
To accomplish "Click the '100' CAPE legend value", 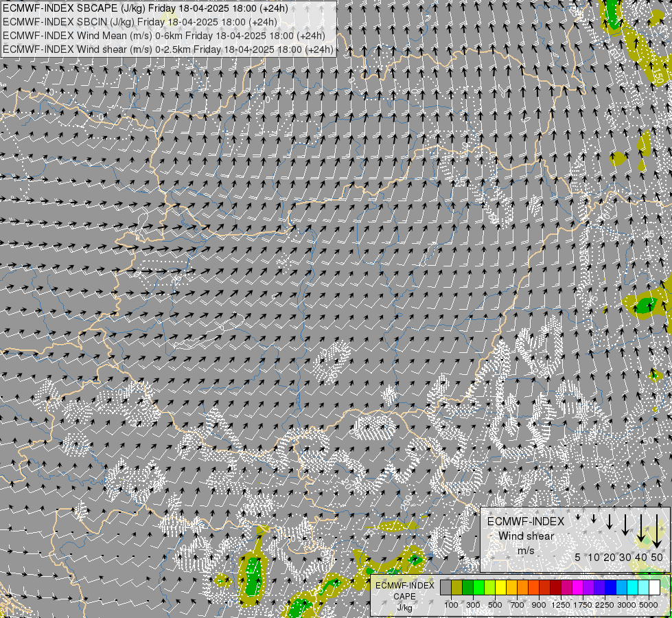I will pos(451,605).
